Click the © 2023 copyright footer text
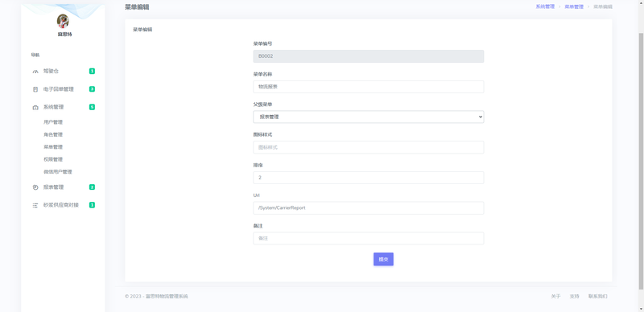This screenshot has height=312, width=644. (156, 297)
